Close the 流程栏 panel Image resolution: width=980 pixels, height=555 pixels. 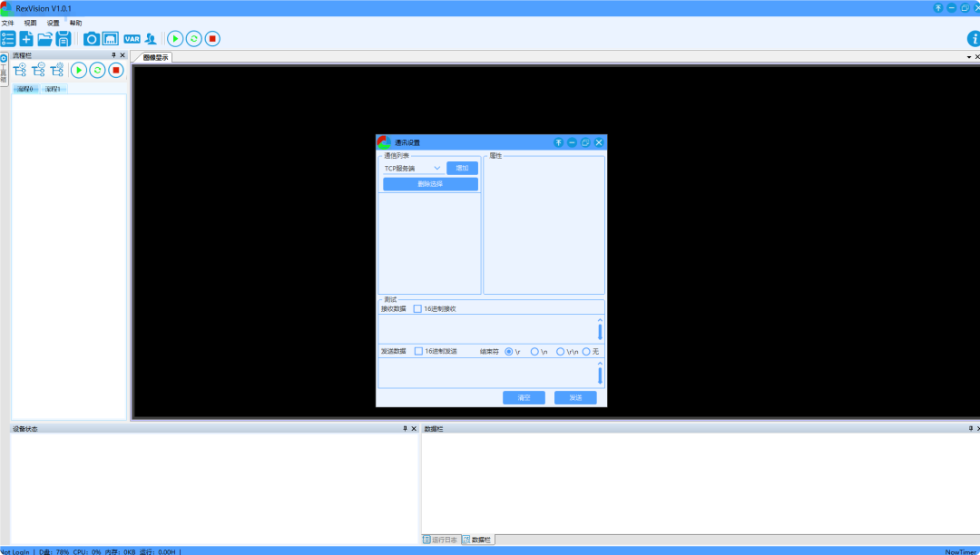pos(122,55)
